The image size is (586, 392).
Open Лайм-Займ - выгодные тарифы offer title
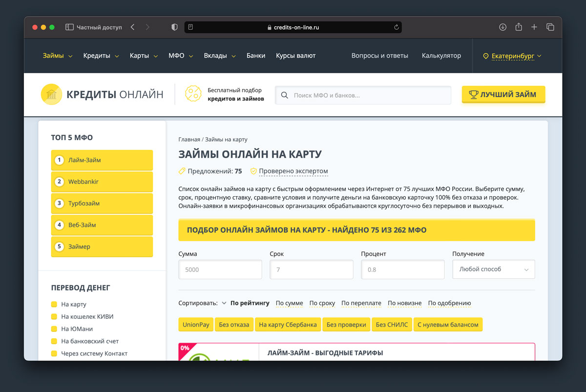click(x=325, y=353)
